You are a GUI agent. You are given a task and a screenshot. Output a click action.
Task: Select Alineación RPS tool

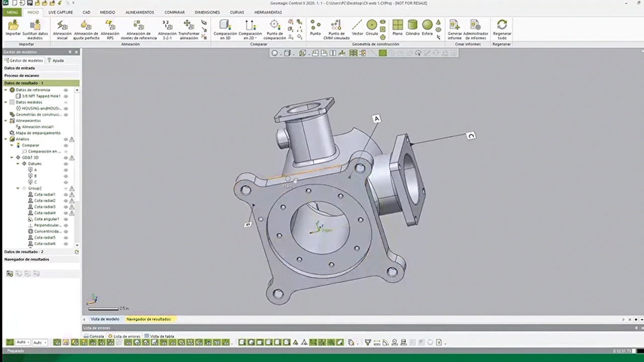[110, 29]
